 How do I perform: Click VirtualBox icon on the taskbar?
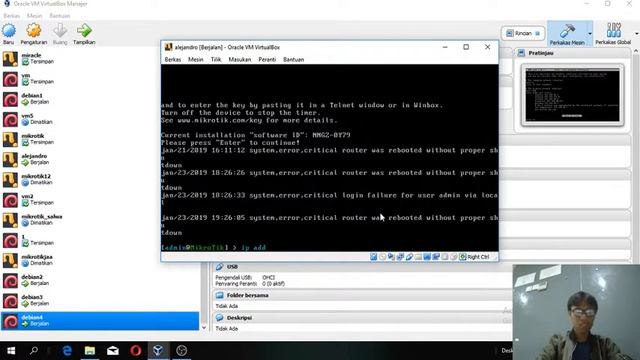pyautogui.click(x=158, y=351)
